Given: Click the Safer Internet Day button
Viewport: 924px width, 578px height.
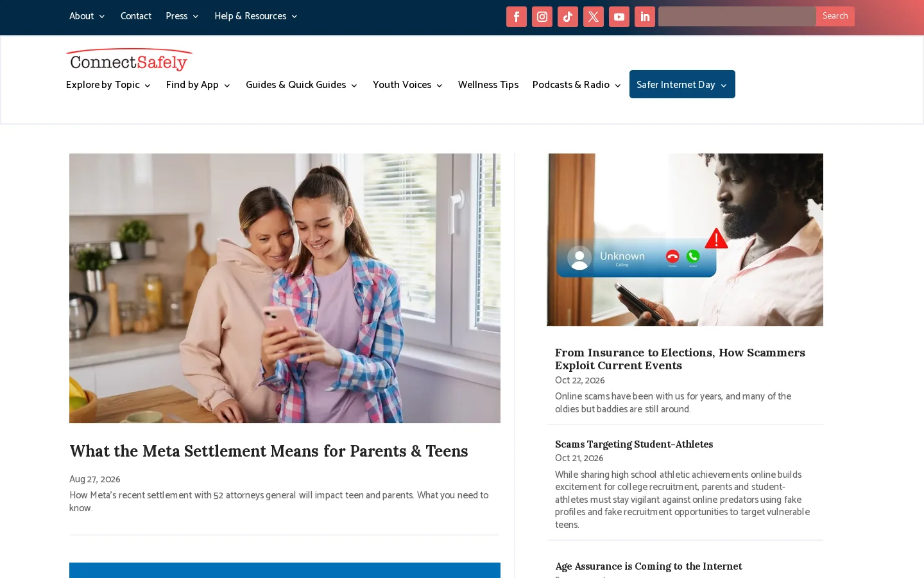Looking at the screenshot, I should (682, 84).
